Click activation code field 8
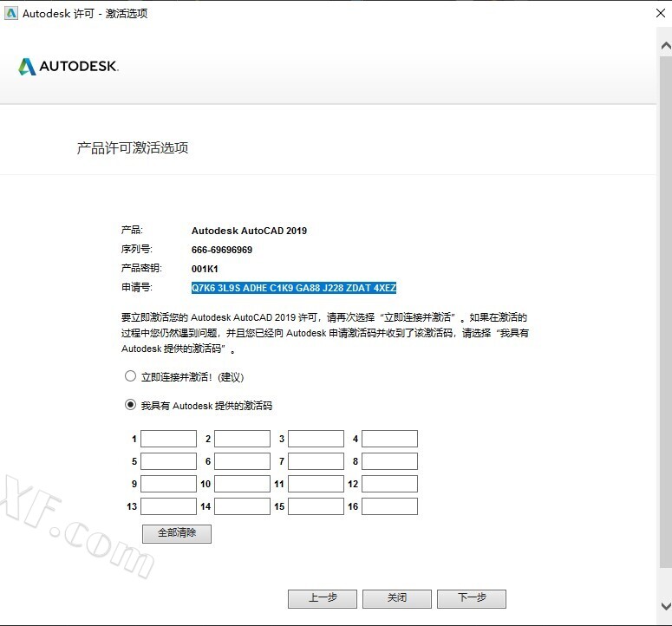This screenshot has width=672, height=626. point(389,461)
